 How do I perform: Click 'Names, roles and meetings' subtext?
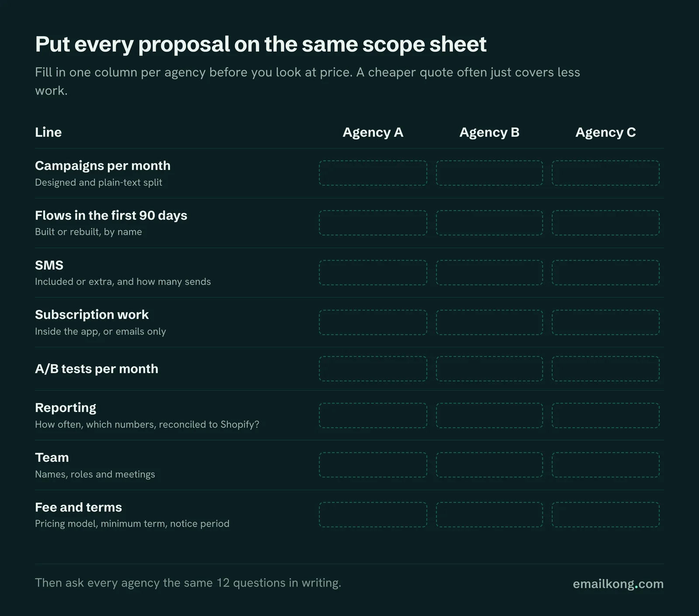pyautogui.click(x=95, y=474)
